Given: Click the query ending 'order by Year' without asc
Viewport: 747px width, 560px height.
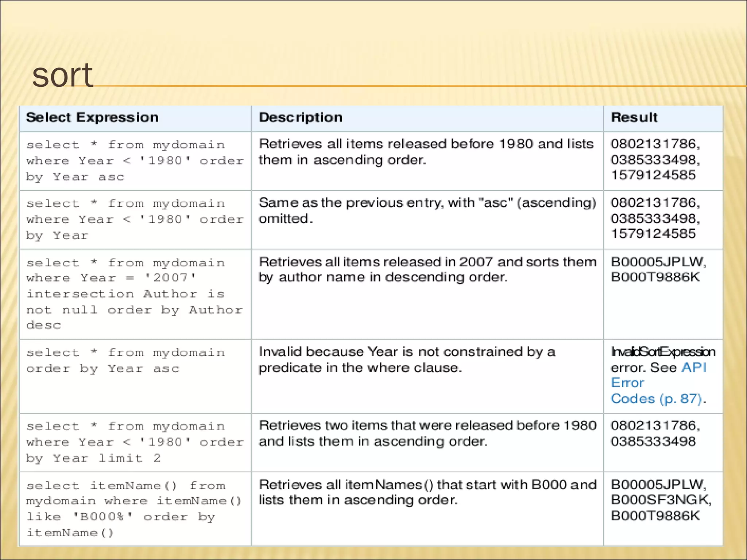Looking at the screenshot, I should [x=134, y=219].
